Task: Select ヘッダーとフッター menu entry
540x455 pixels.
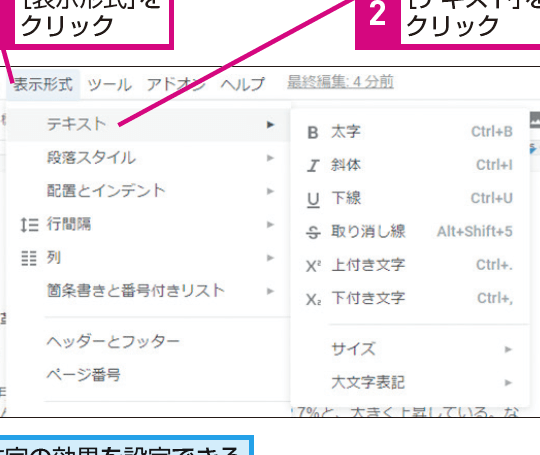Action: pos(149,342)
